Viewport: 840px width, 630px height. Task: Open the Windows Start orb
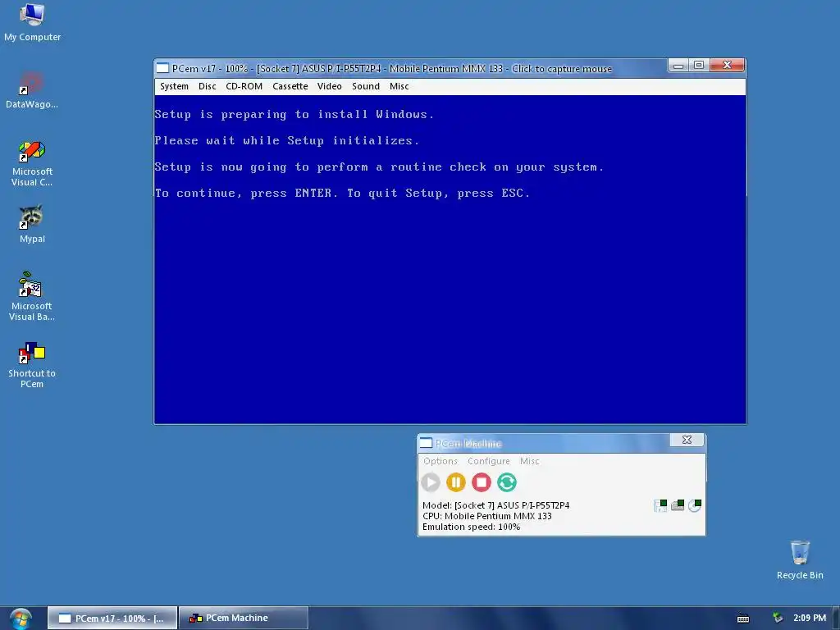tap(21, 619)
